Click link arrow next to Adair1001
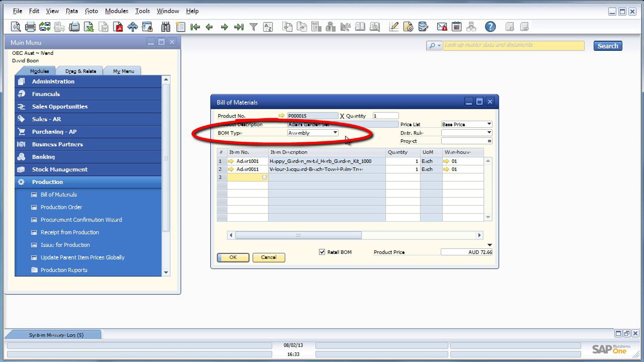The image size is (644, 362). coord(231,161)
